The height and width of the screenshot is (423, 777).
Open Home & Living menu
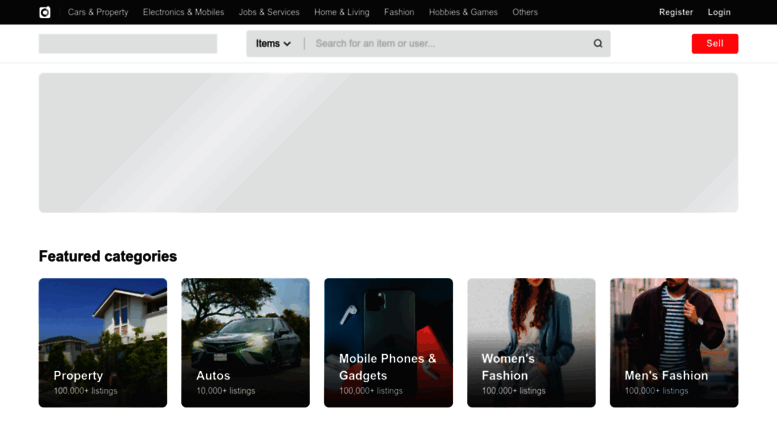click(341, 12)
